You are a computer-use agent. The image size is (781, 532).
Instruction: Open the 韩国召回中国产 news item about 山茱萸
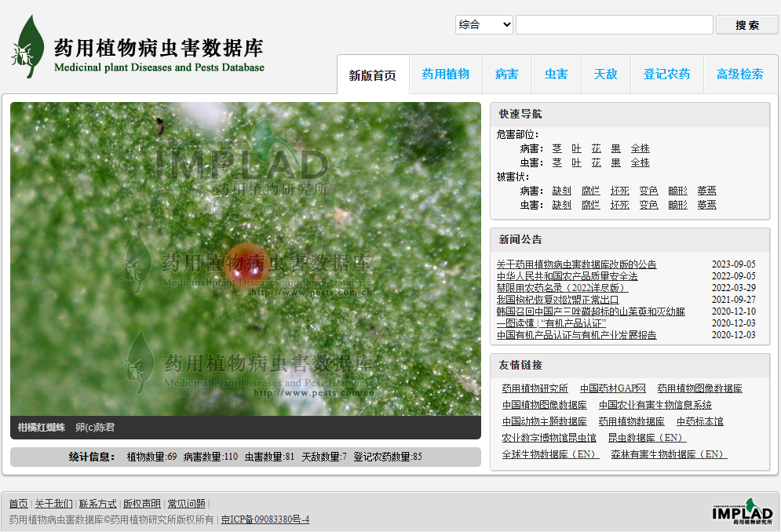[x=591, y=312]
